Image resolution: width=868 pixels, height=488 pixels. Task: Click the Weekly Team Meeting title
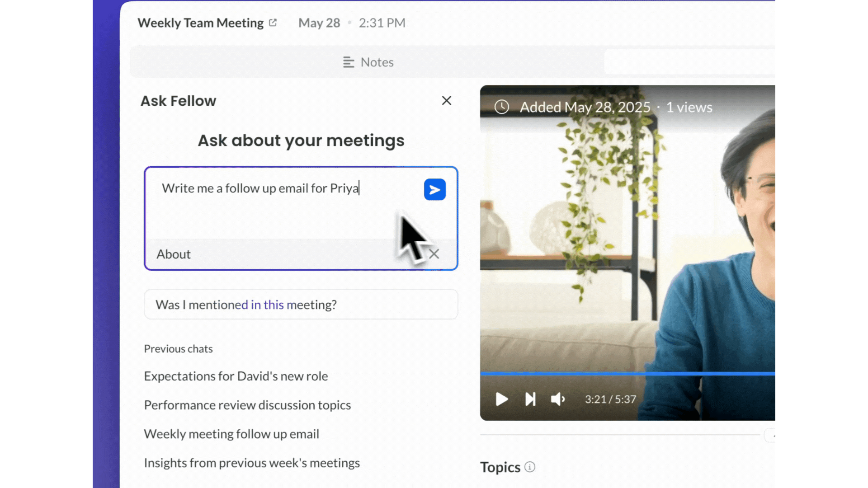pos(200,23)
